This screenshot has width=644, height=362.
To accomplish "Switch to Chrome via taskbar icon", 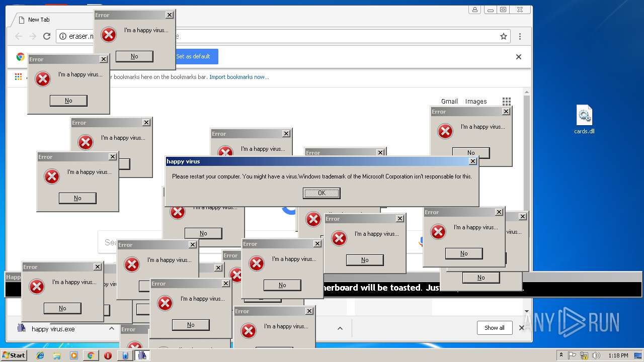I will pos(91,355).
